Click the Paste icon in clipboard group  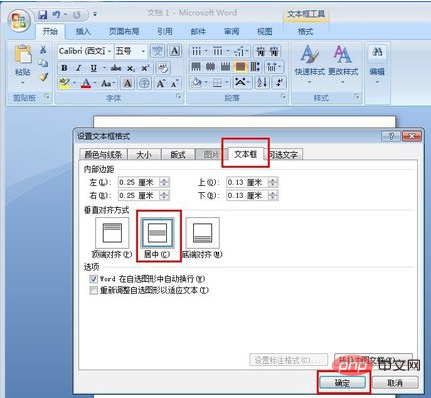(23, 54)
